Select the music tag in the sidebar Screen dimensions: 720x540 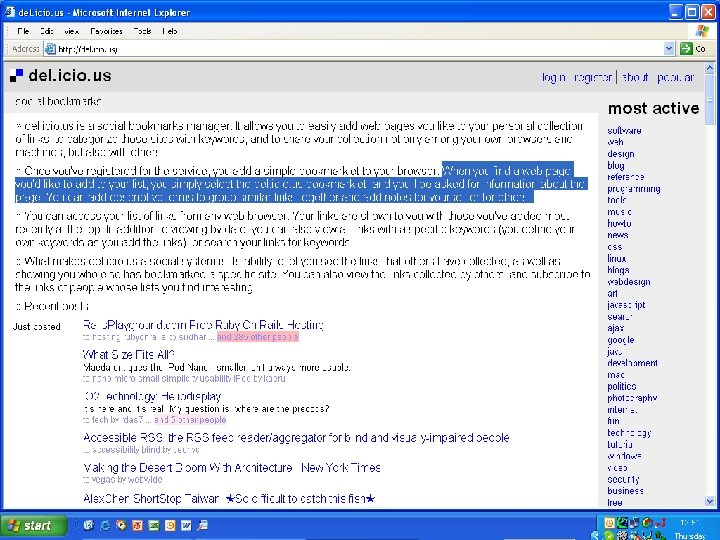click(619, 212)
